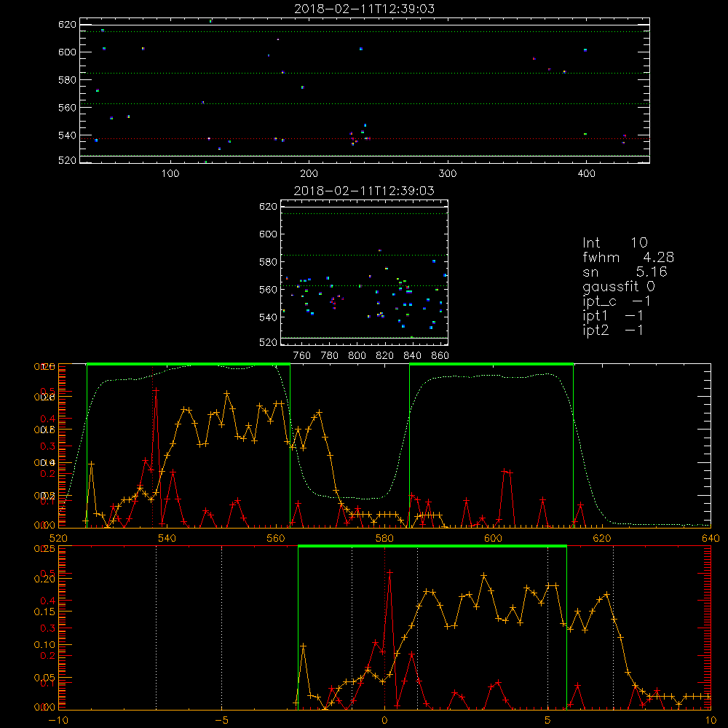Viewport: 728px width, 728px height.
Task: Click x-axis label 0 on bottom plot
Action: 384,721
